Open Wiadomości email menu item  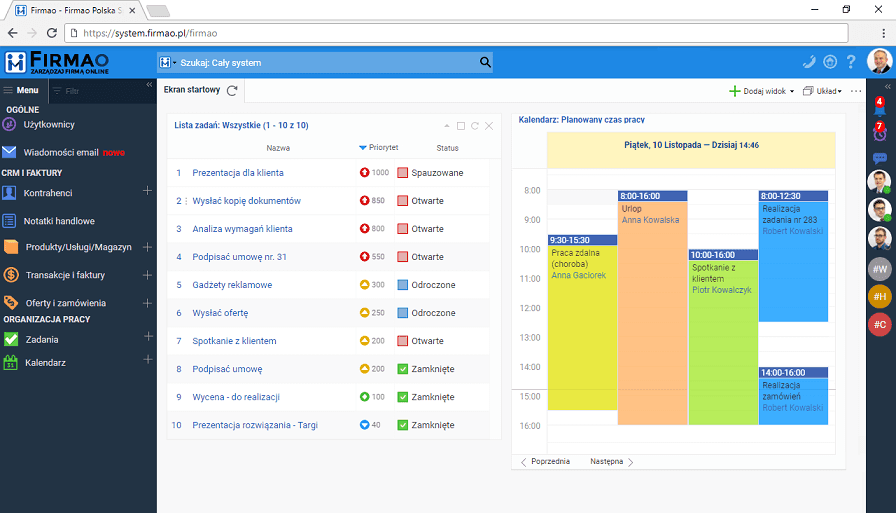pos(60,153)
